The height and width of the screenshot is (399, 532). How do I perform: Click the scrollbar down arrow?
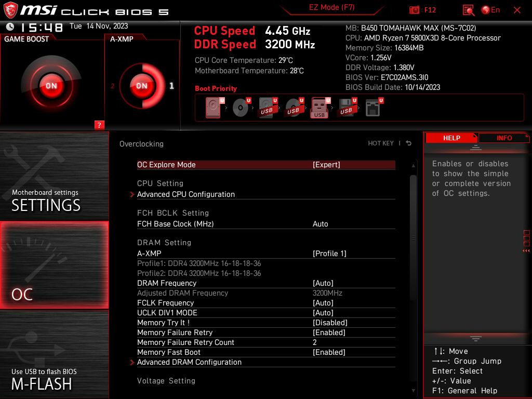413,391
